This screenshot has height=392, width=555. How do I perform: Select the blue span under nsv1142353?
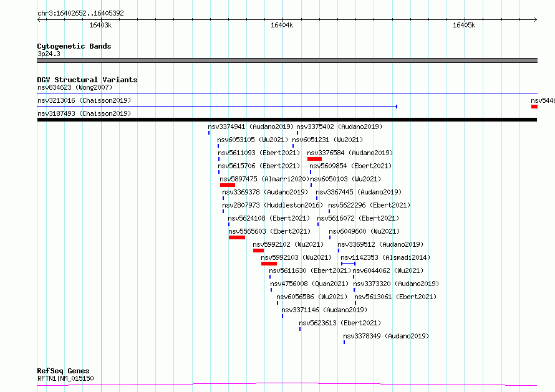pyautogui.click(x=349, y=264)
